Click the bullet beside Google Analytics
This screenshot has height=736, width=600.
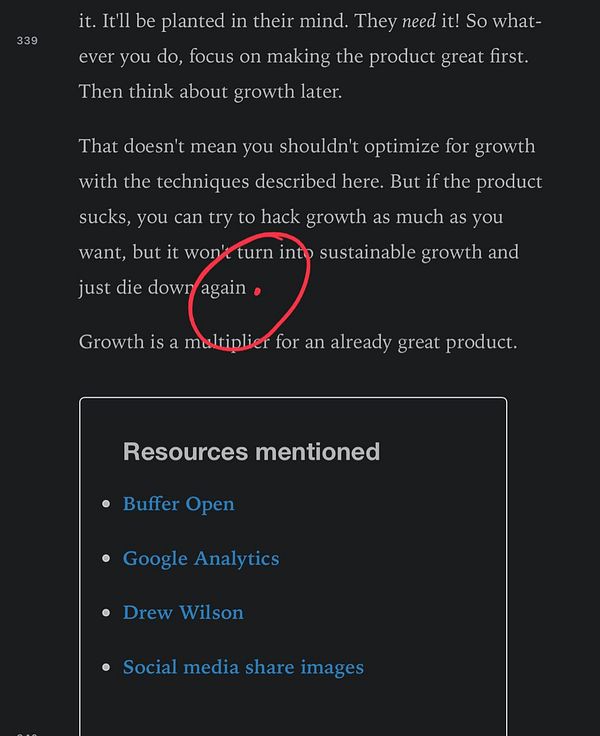tap(106, 559)
